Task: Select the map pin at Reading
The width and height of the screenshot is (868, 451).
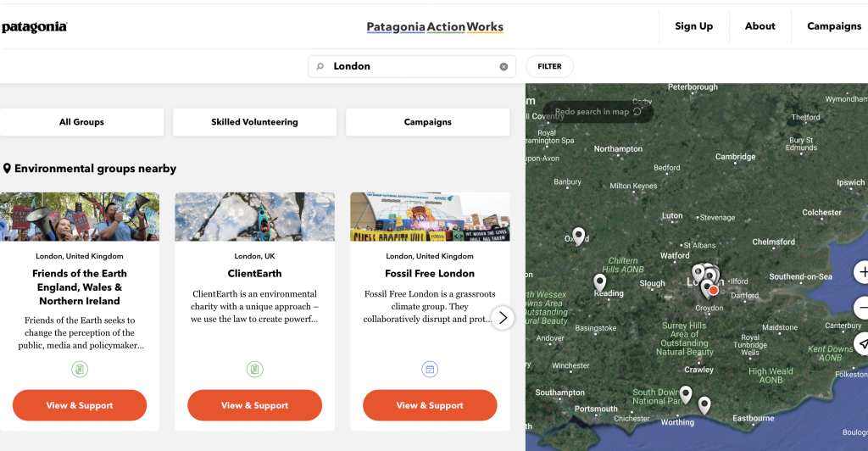Action: (599, 282)
